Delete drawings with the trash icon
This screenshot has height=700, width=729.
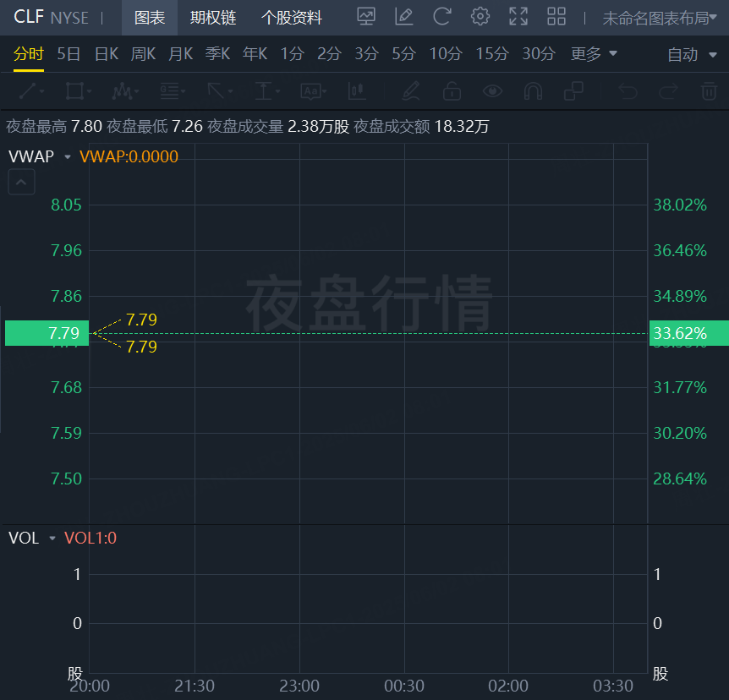(709, 91)
